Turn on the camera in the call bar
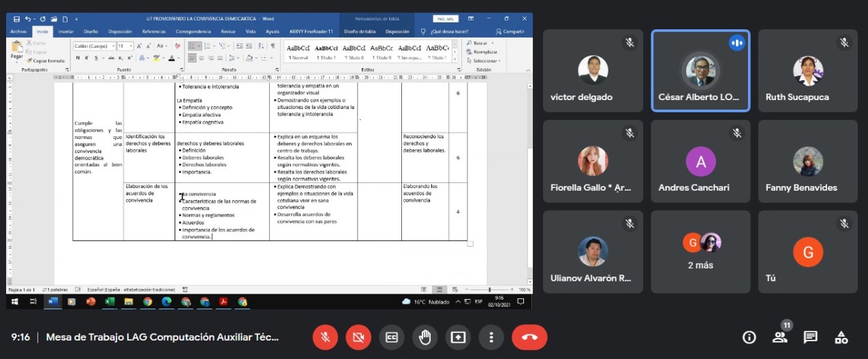Viewport: 868px width, 359px height. point(358,337)
